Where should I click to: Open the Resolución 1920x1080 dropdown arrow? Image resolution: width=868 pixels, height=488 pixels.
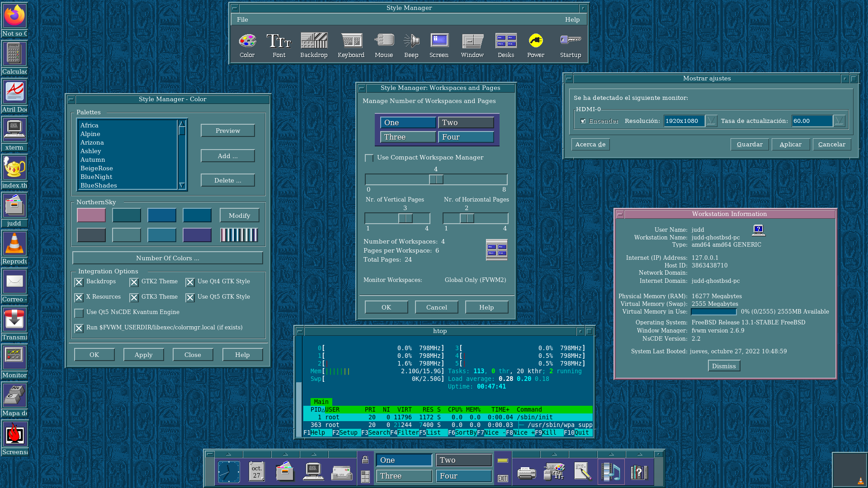click(711, 121)
